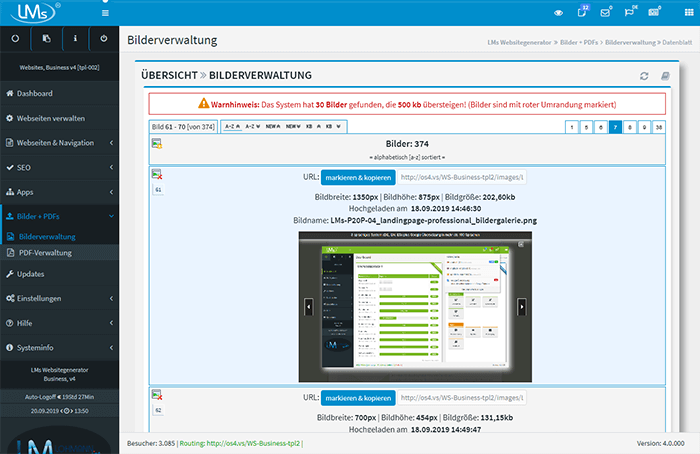The image size is (700, 454).
Task: Expand the SEO sidebar section
Action: coord(59,168)
